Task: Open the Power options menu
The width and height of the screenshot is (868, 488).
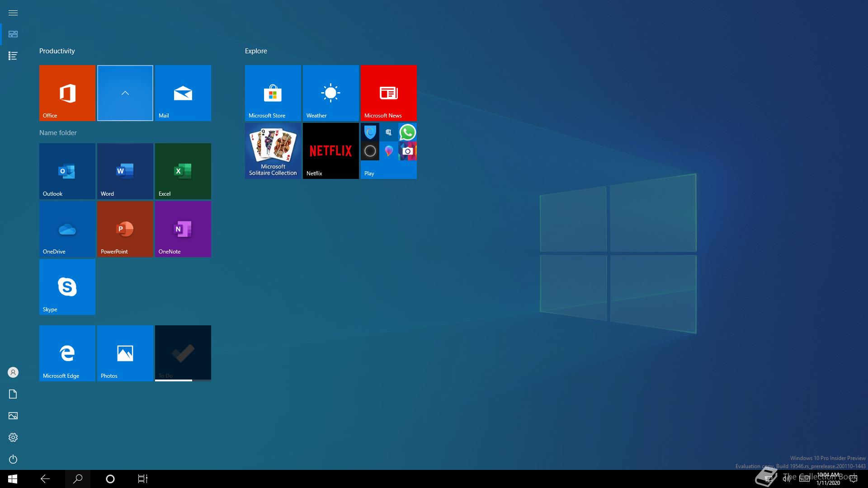Action: (13, 459)
